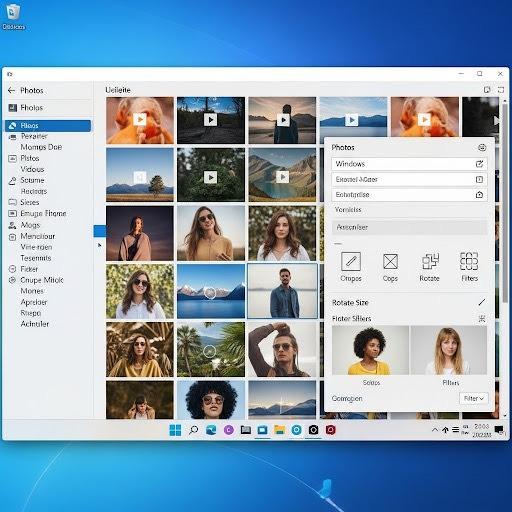Click the calendar icon beside Mencliour
This screenshot has width=512, height=512.
(12, 237)
